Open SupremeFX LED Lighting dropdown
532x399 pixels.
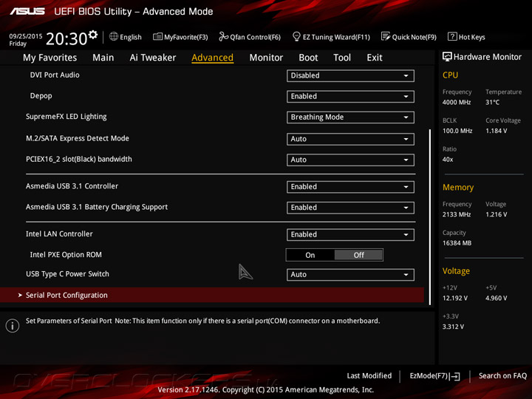tap(350, 117)
